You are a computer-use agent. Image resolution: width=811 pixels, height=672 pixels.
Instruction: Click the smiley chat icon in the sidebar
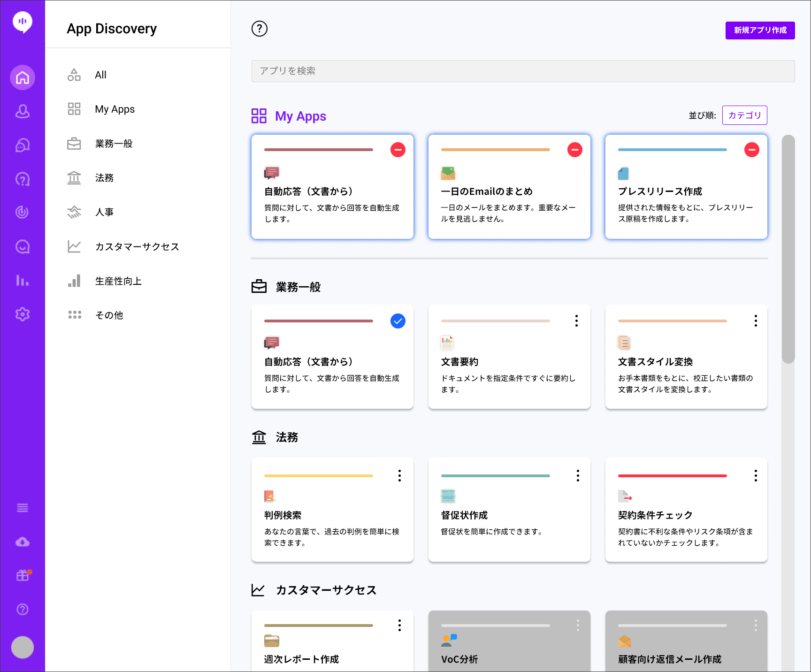coord(22,246)
